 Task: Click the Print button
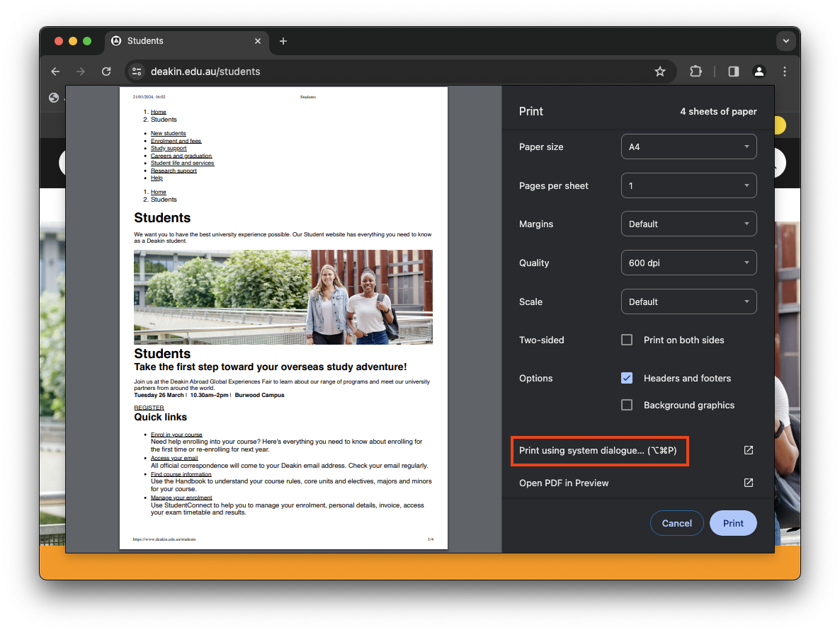pos(733,523)
